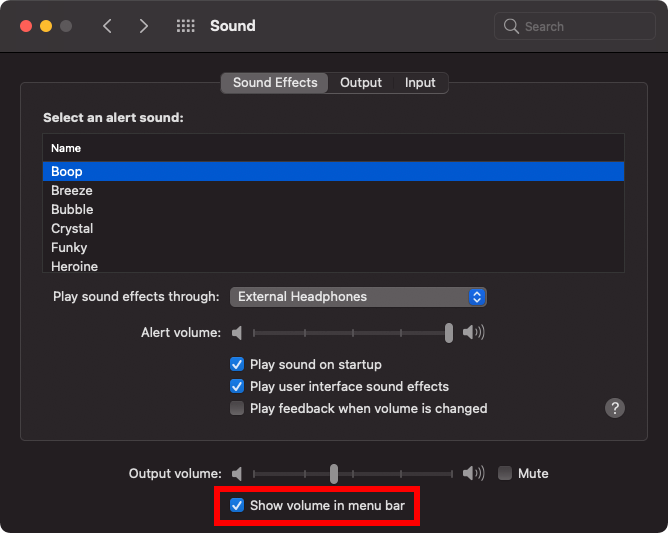Go forward with the right chevron
Image resolution: width=668 pixels, height=533 pixels.
click(x=144, y=26)
